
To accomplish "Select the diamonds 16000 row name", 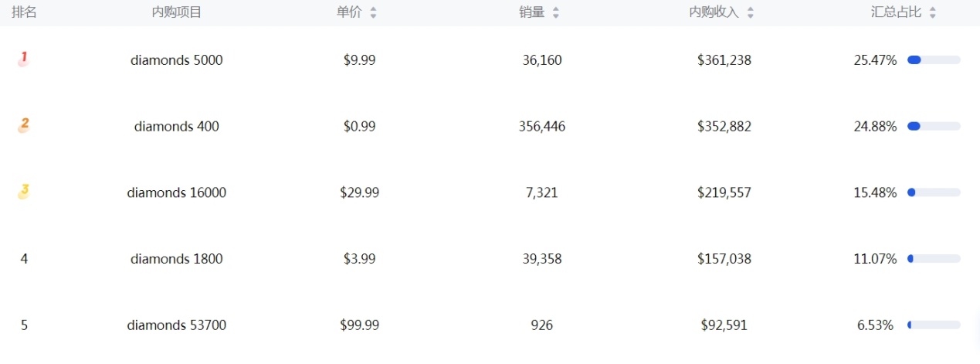I will [x=177, y=193].
